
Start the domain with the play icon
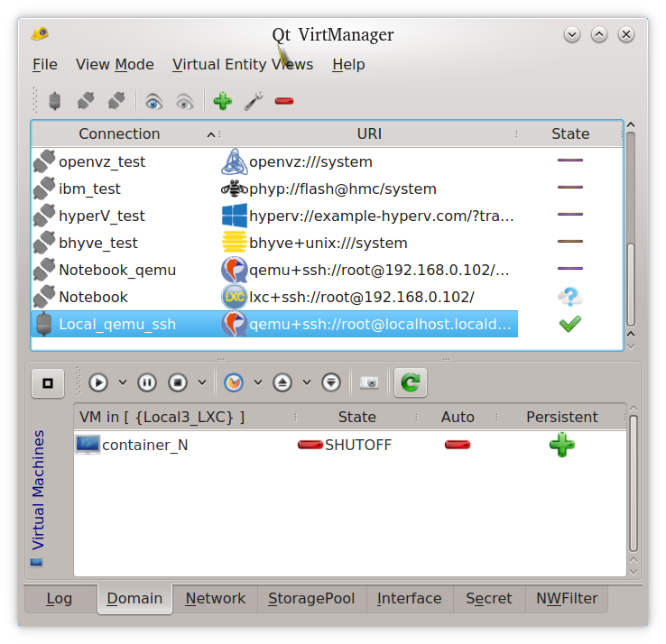click(x=98, y=382)
